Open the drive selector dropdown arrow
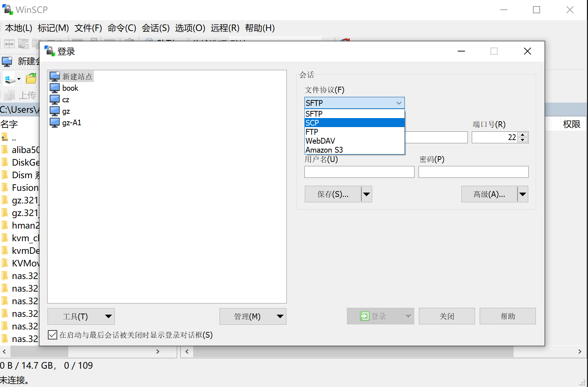This screenshot has width=588, height=387. click(19, 79)
